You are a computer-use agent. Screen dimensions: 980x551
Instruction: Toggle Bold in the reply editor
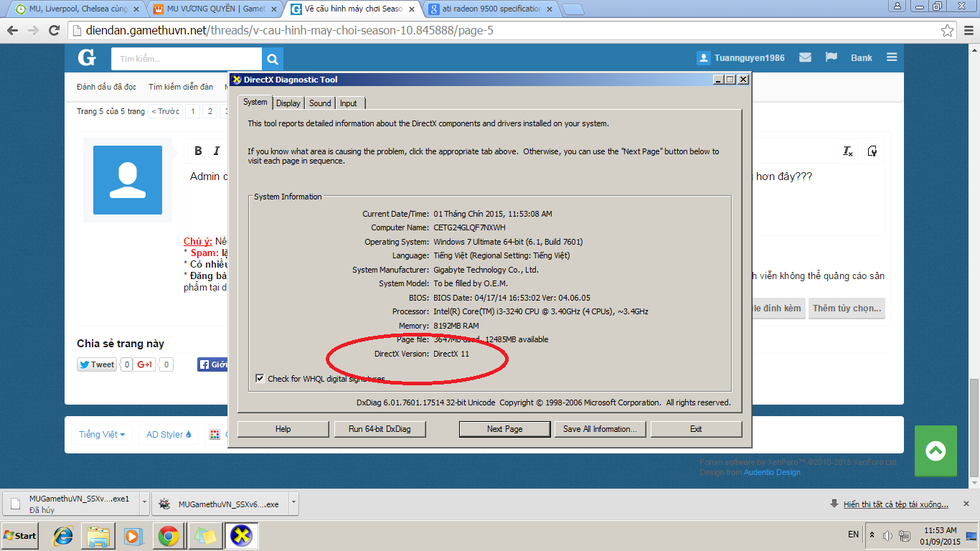(x=199, y=151)
